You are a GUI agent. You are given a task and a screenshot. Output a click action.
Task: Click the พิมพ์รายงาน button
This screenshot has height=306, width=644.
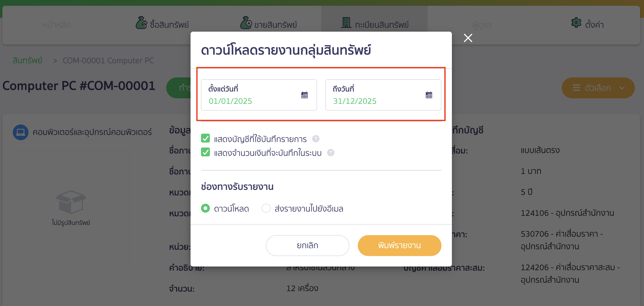(399, 245)
